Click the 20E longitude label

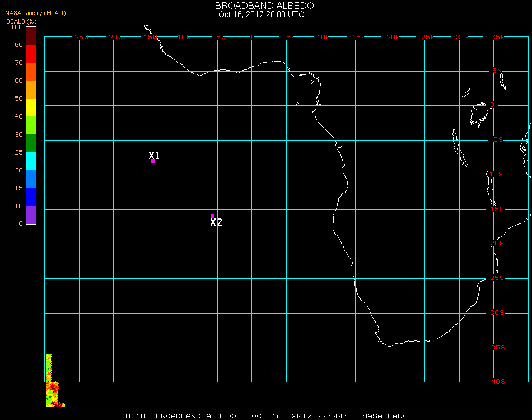coord(393,37)
